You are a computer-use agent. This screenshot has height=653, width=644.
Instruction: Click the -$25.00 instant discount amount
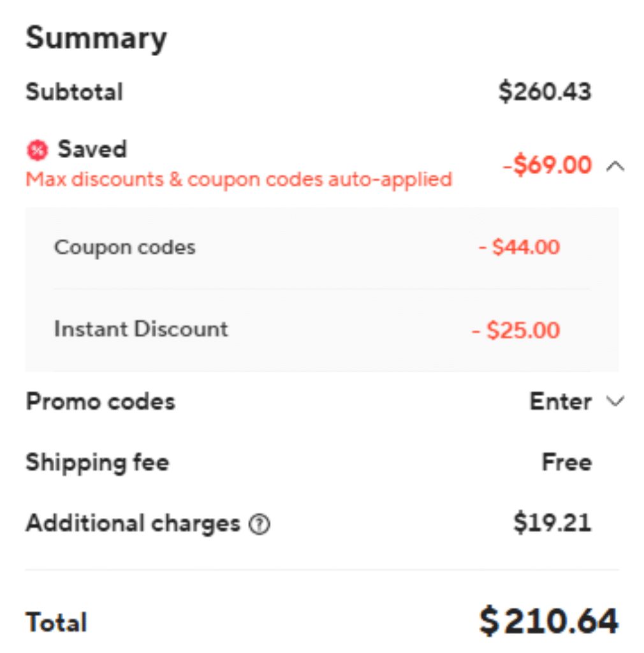[516, 330]
